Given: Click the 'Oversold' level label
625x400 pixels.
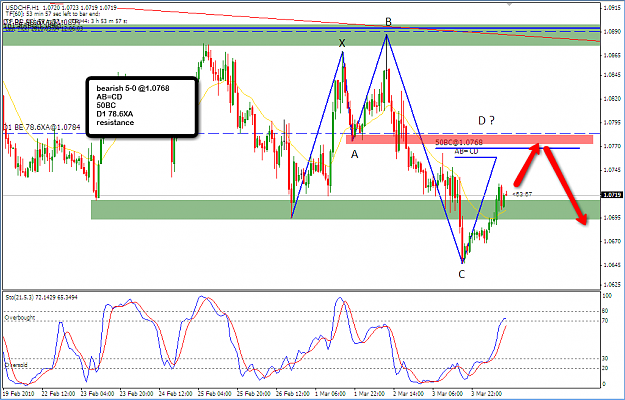Looking at the screenshot, I should (16, 365).
